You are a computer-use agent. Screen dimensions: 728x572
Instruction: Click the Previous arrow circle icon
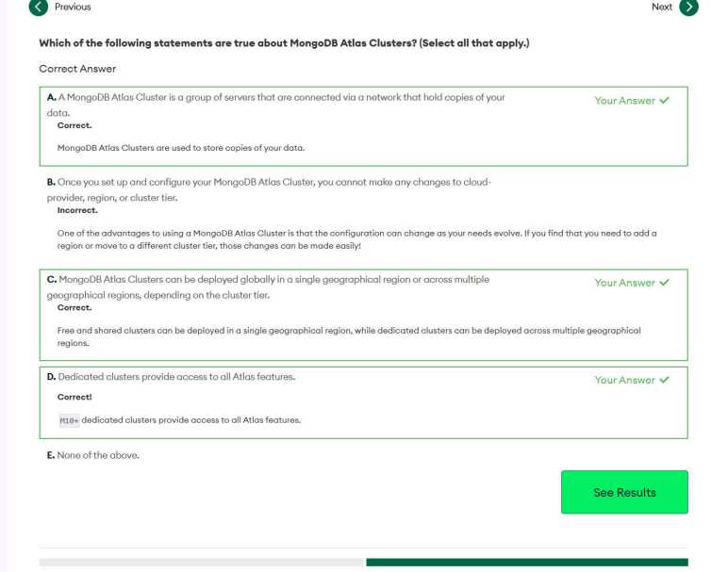point(39,8)
